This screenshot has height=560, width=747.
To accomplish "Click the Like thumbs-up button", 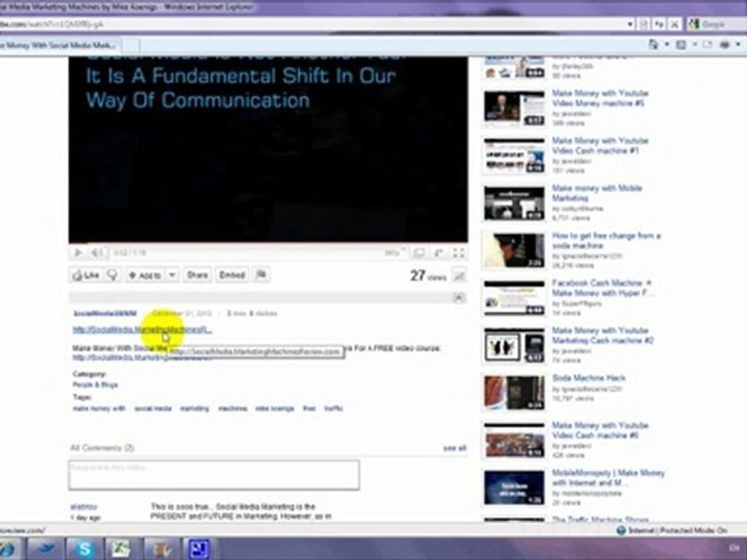I will click(x=86, y=275).
